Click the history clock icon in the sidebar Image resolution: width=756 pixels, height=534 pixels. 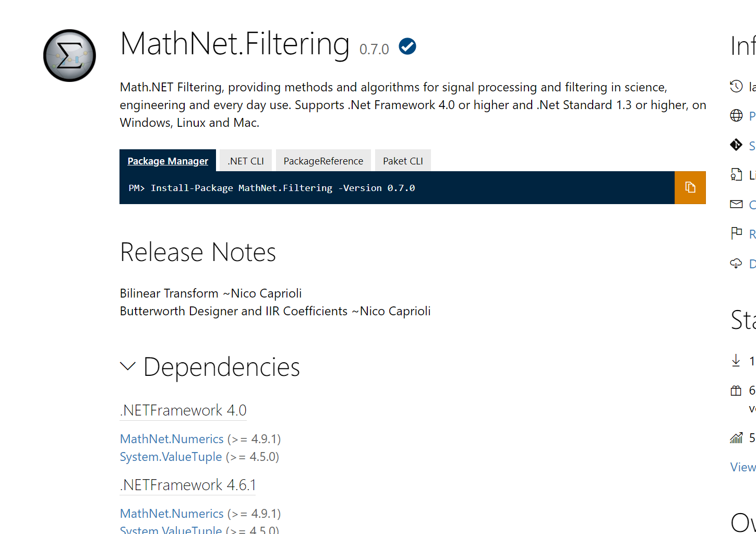coord(736,86)
